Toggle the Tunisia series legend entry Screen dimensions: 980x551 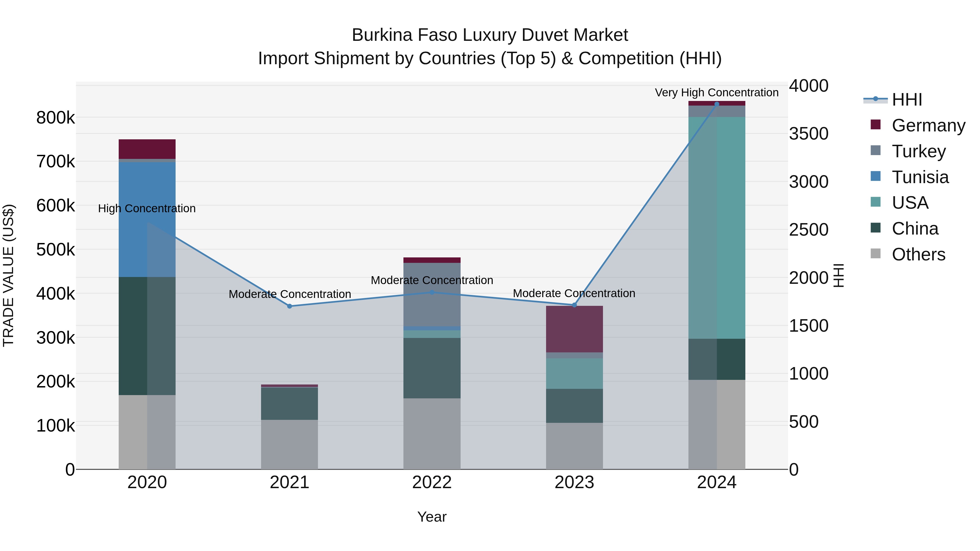click(909, 177)
